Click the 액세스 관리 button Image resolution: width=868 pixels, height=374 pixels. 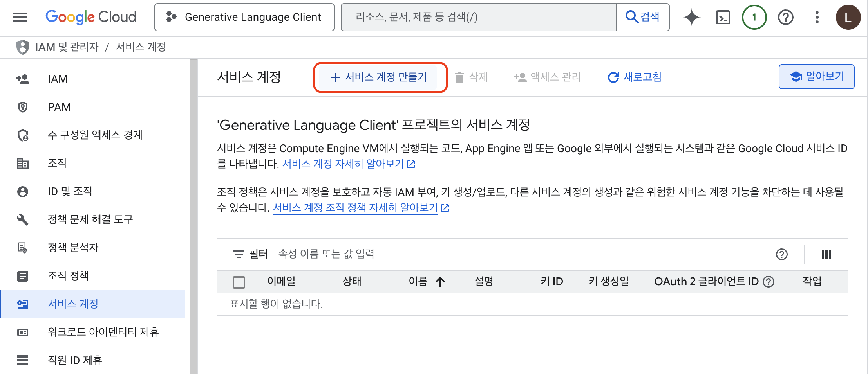pyautogui.click(x=547, y=77)
